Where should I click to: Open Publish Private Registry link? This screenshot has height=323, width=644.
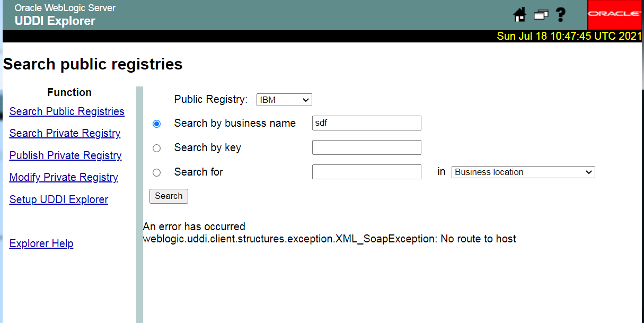tap(65, 155)
